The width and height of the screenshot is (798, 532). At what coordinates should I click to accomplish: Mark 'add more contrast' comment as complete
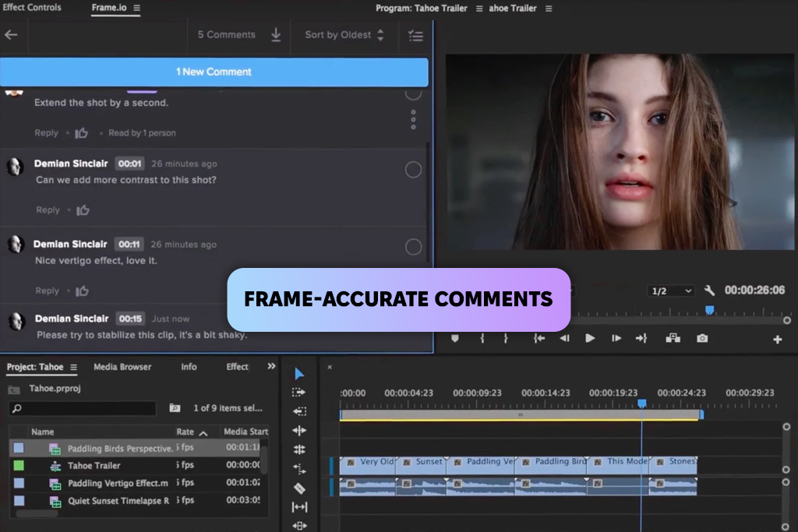point(413,170)
